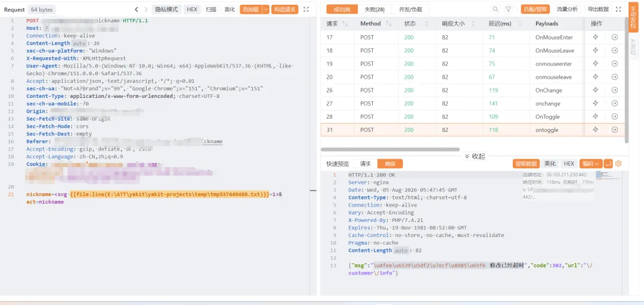Sort results by 状态 column

[x=427, y=24]
